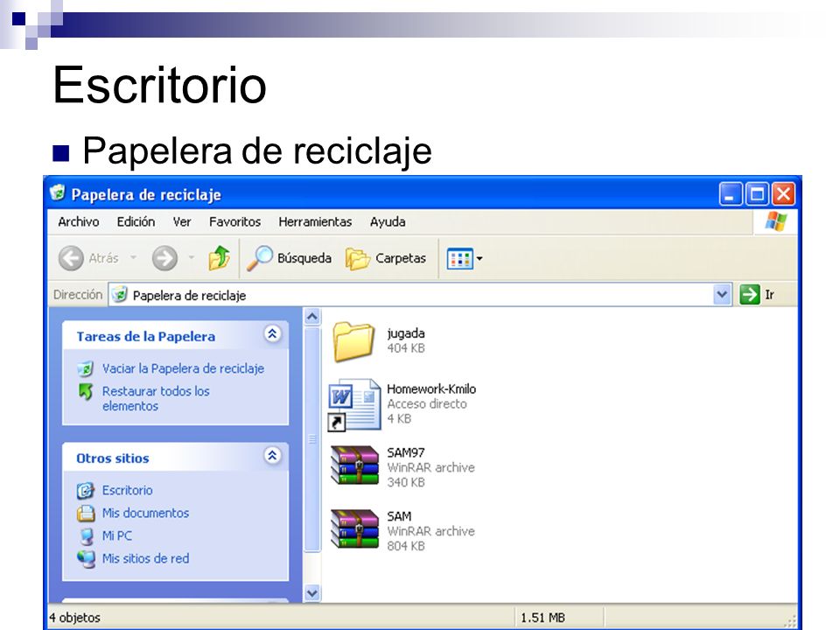Viewport: 840px width, 630px height.
Task: Click the Windows flag logo
Action: click(x=775, y=221)
